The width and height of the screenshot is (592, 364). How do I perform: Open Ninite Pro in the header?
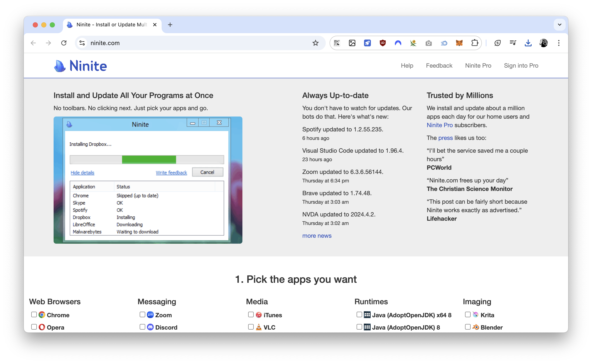tap(478, 65)
